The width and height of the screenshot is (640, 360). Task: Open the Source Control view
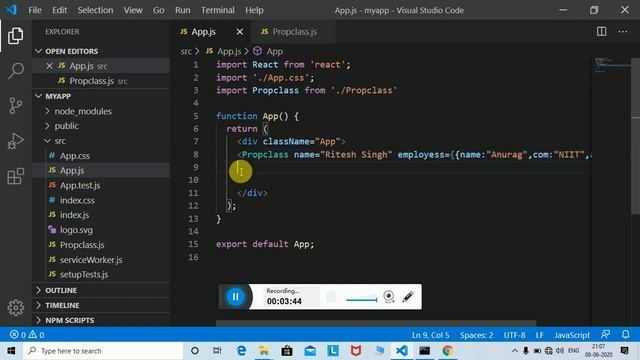[x=16, y=105]
